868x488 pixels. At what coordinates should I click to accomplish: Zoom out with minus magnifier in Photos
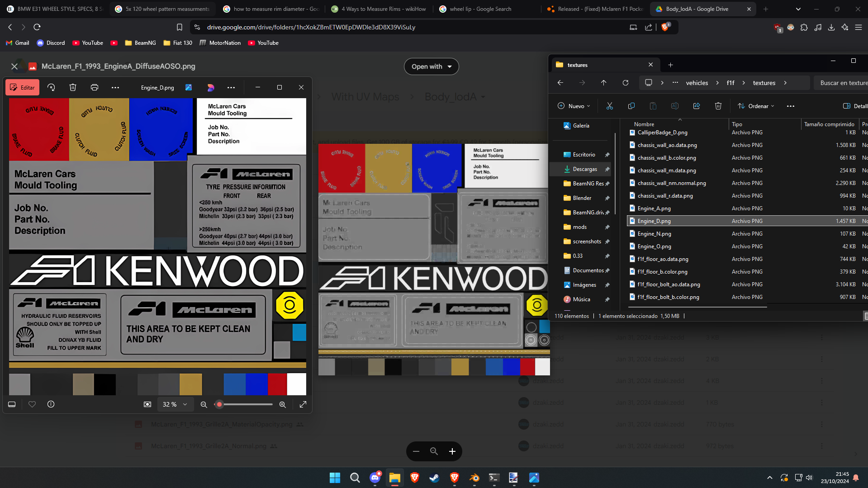click(x=204, y=404)
